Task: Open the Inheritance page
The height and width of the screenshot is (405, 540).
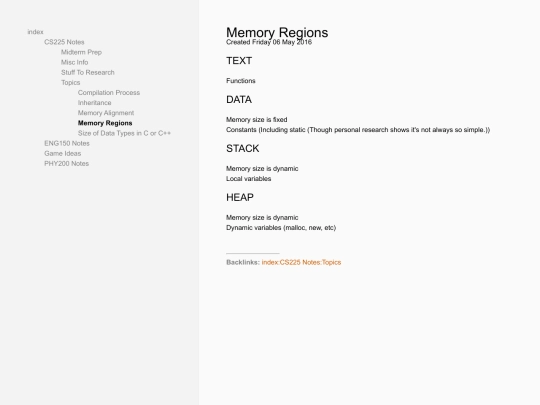Action: coord(94,103)
